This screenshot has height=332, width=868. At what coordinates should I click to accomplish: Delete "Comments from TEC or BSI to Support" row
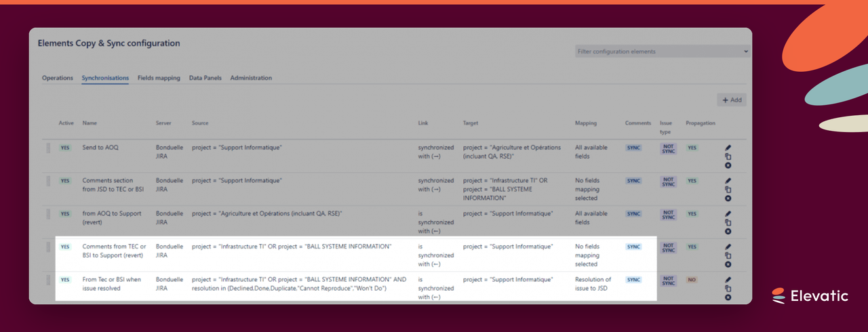[728, 264]
